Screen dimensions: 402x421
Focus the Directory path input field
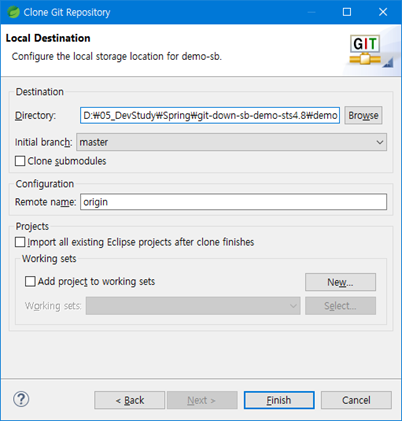tap(210, 116)
